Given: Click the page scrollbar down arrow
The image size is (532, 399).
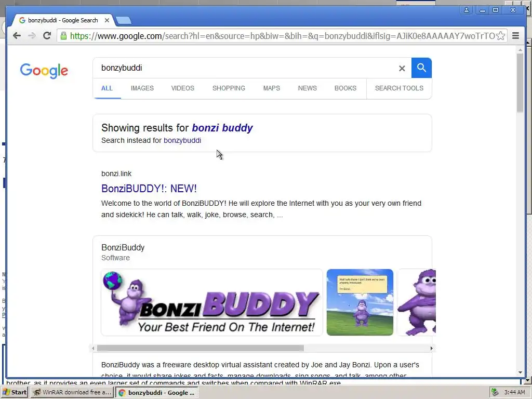Looking at the screenshot, I should [x=520, y=372].
